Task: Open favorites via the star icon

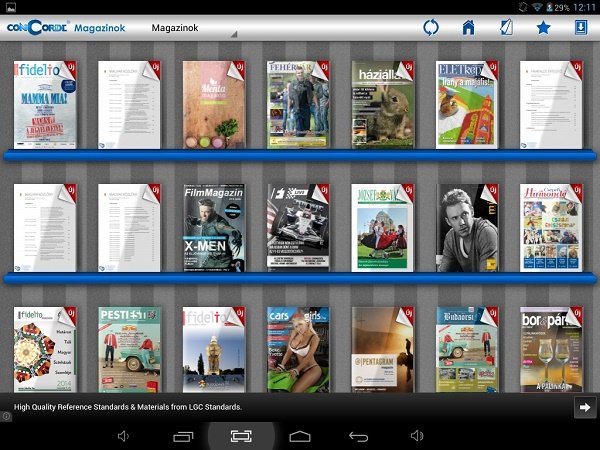Action: coord(543,28)
